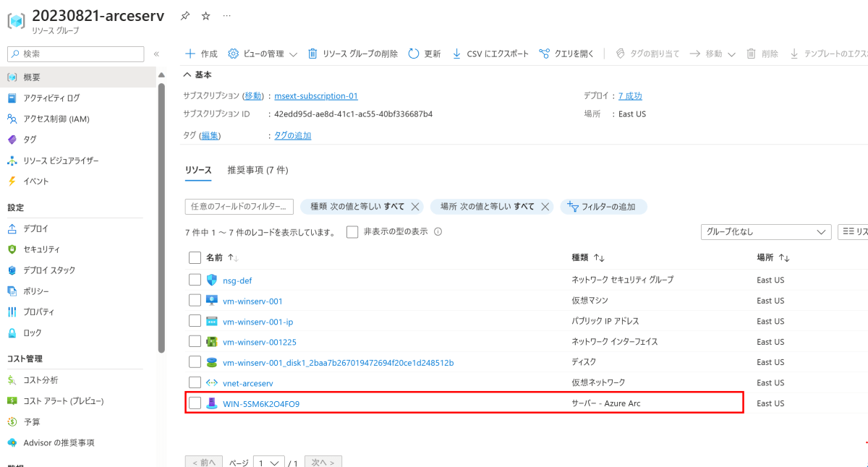Click the Advisor の推奨事項 icon
The image size is (868, 467).
[x=12, y=443]
